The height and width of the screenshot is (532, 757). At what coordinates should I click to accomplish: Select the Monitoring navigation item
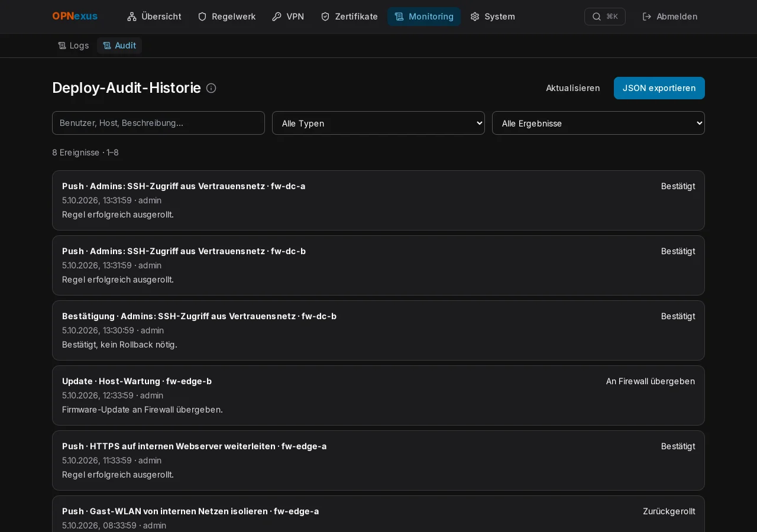(424, 17)
